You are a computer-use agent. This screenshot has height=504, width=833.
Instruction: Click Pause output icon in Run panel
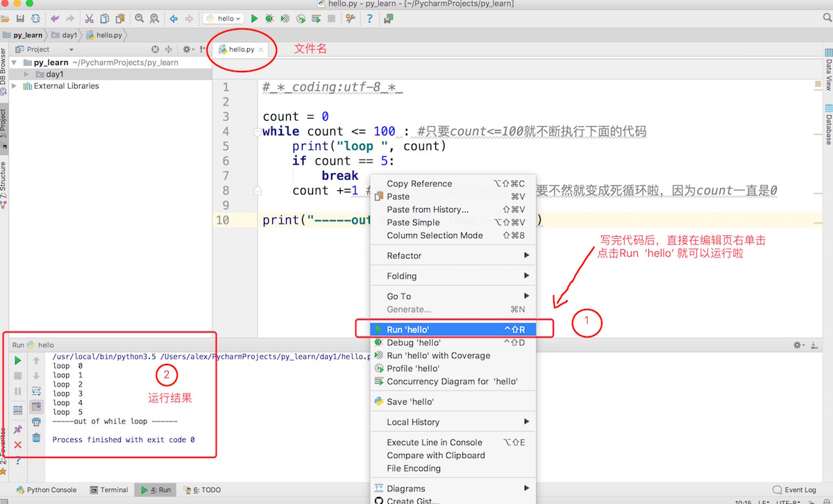click(x=18, y=391)
